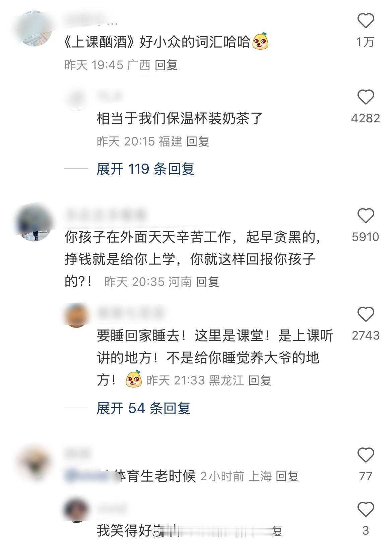The width and height of the screenshot is (392, 542).
Task: Like the 体育生老时候 comment
Action: point(366,455)
